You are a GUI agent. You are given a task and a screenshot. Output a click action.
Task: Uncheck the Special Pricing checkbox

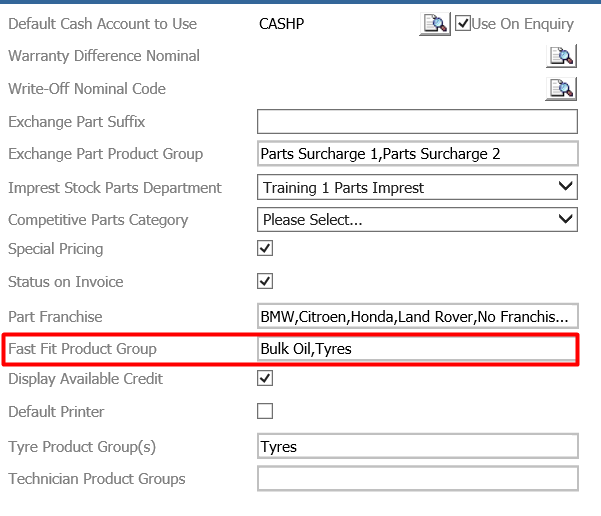tap(265, 248)
